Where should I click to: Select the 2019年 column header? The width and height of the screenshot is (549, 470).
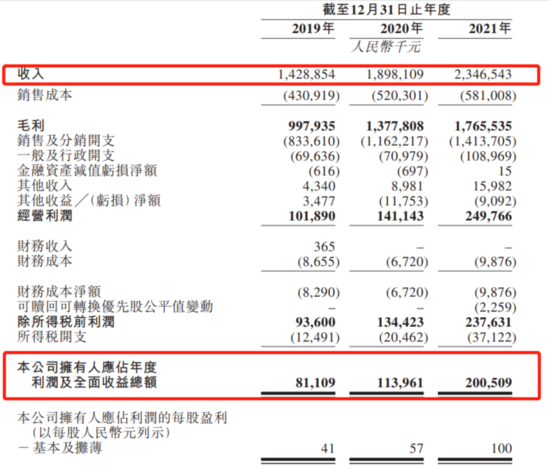[313, 28]
